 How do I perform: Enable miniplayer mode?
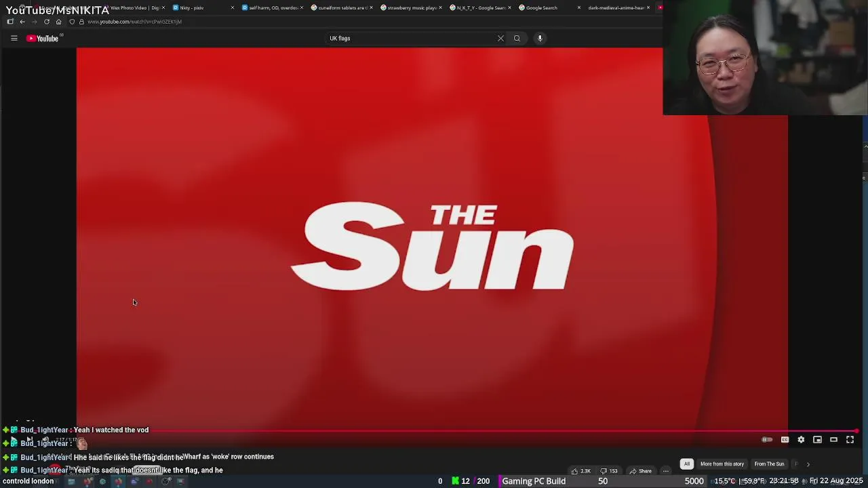(817, 440)
